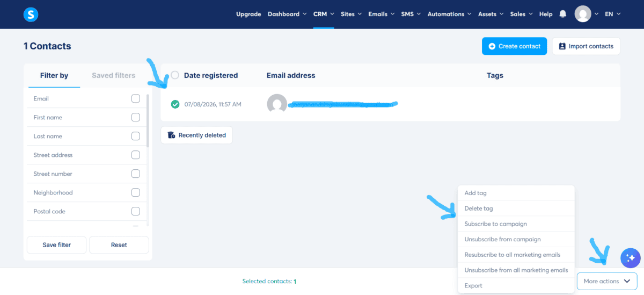
Task: Click the Tags column header
Action: (495, 75)
